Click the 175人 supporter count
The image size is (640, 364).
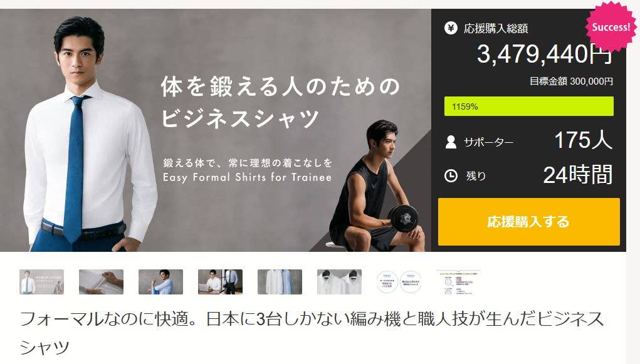pyautogui.click(x=583, y=140)
